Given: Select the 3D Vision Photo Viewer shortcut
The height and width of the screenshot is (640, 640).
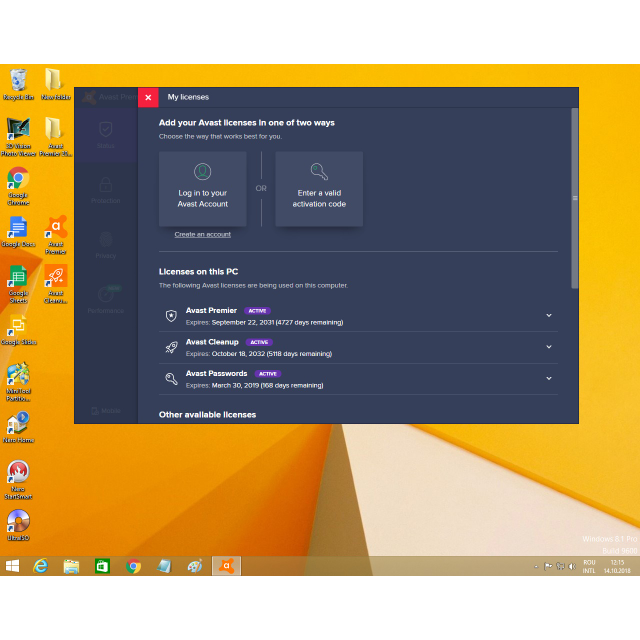Looking at the screenshot, I should coord(18,137).
